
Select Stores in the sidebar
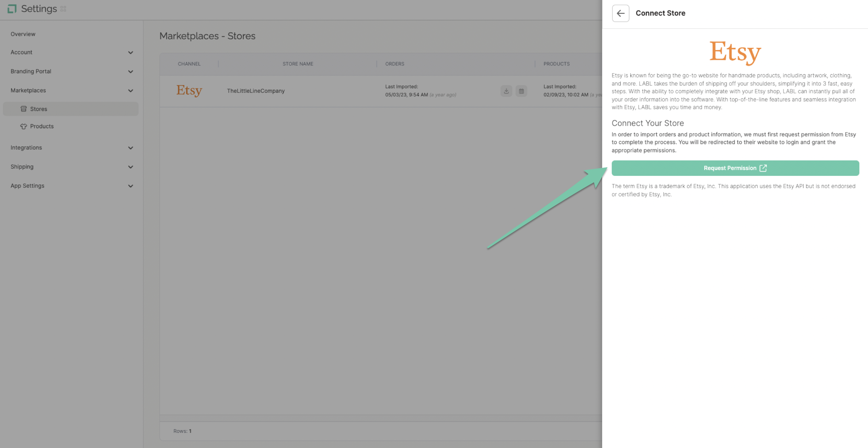71,109
